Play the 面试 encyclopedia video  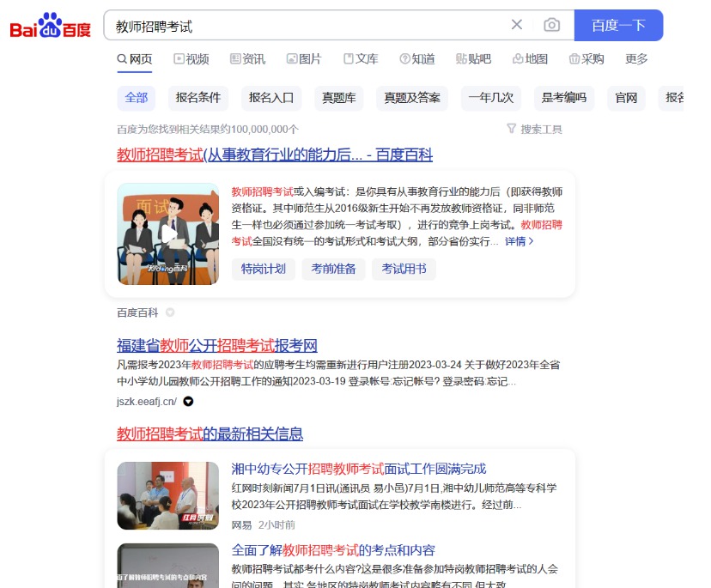tap(168, 234)
